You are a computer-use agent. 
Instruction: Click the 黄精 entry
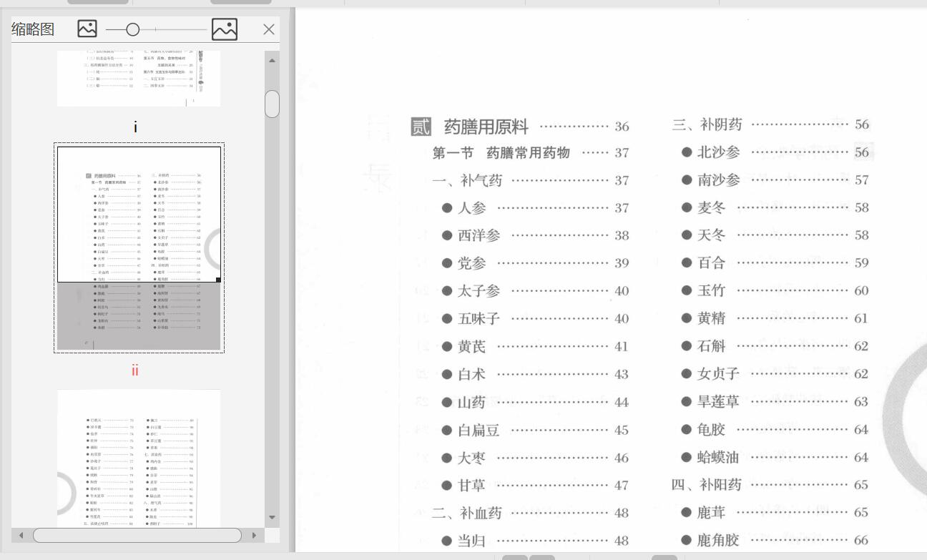click(775, 318)
